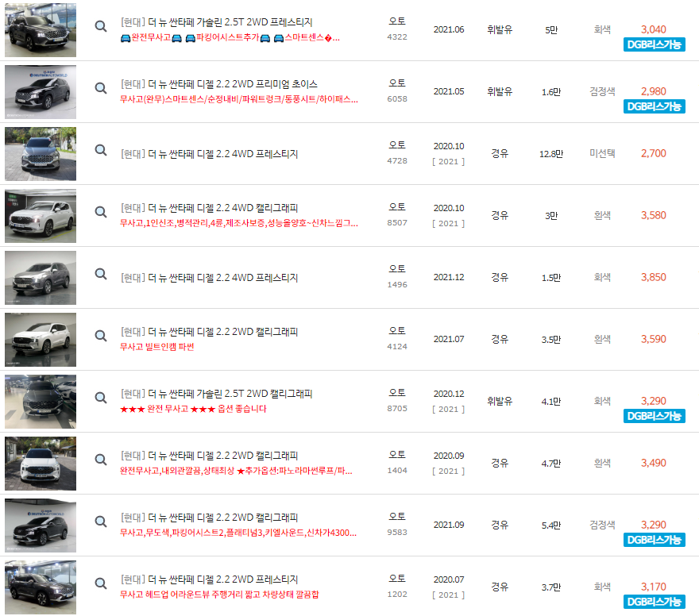This screenshot has height=616, width=699.
Task: Open magnifier for the 파노라마썬루프 white Santa Fe
Action: click(x=100, y=460)
